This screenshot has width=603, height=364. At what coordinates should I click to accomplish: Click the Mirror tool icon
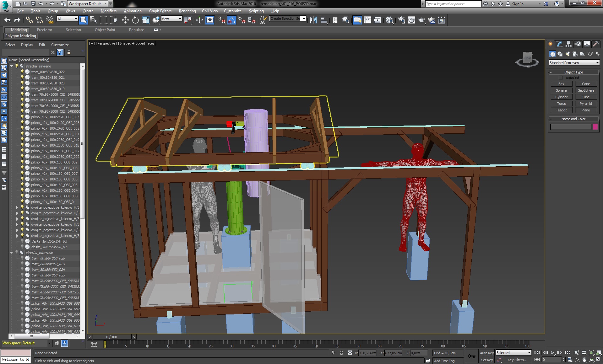click(313, 20)
